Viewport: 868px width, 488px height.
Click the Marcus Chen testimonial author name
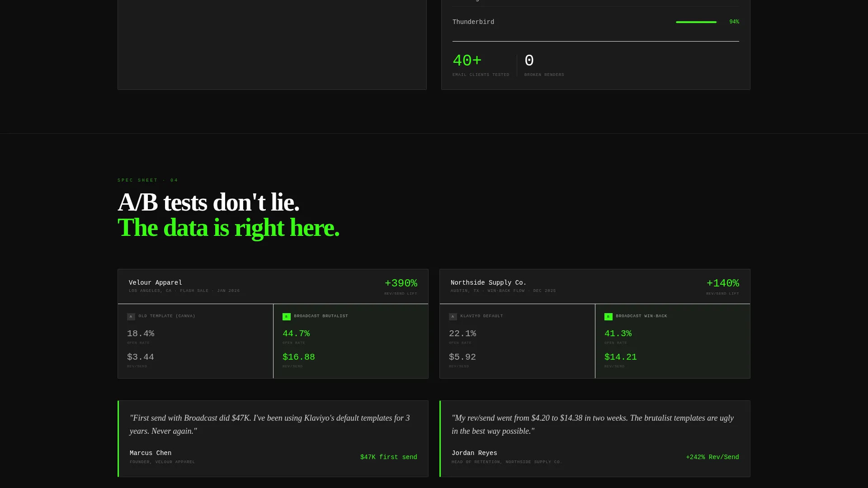(x=151, y=453)
